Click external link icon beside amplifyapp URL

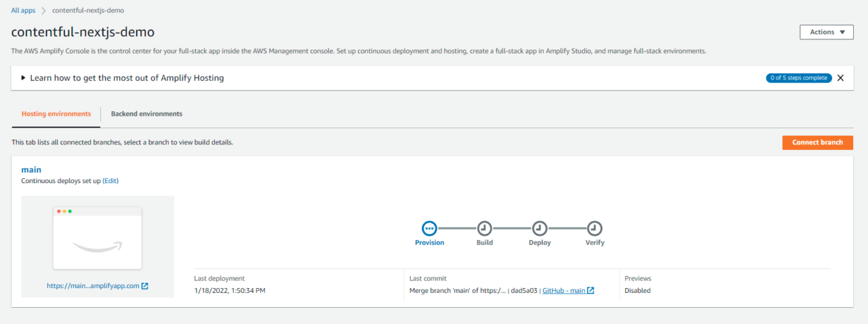click(x=145, y=286)
